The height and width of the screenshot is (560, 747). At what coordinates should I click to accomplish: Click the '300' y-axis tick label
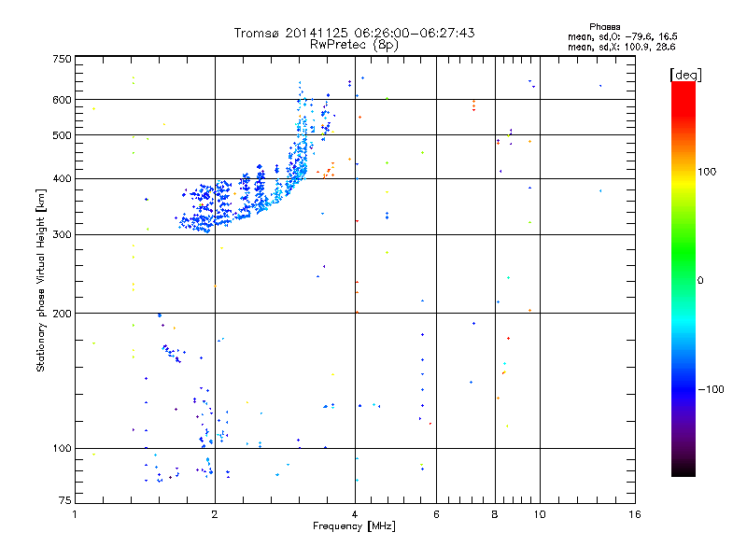point(62,234)
